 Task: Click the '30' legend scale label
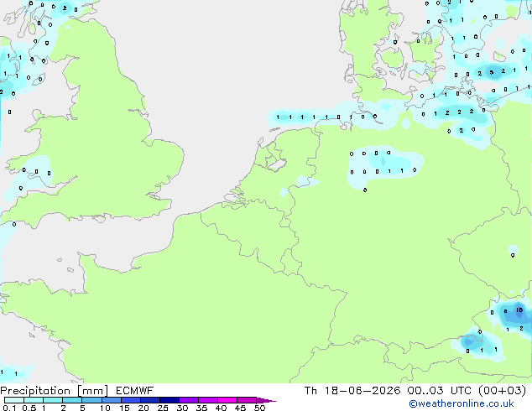pos(182,408)
